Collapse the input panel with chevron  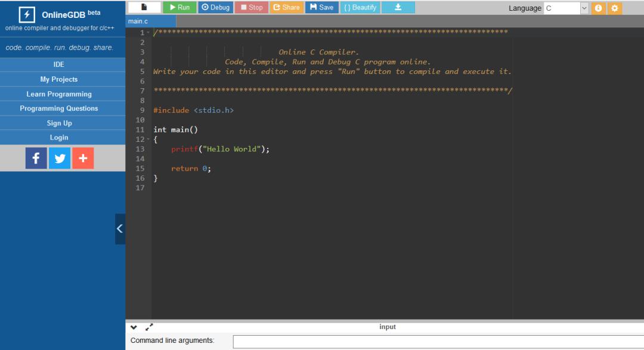coord(134,327)
